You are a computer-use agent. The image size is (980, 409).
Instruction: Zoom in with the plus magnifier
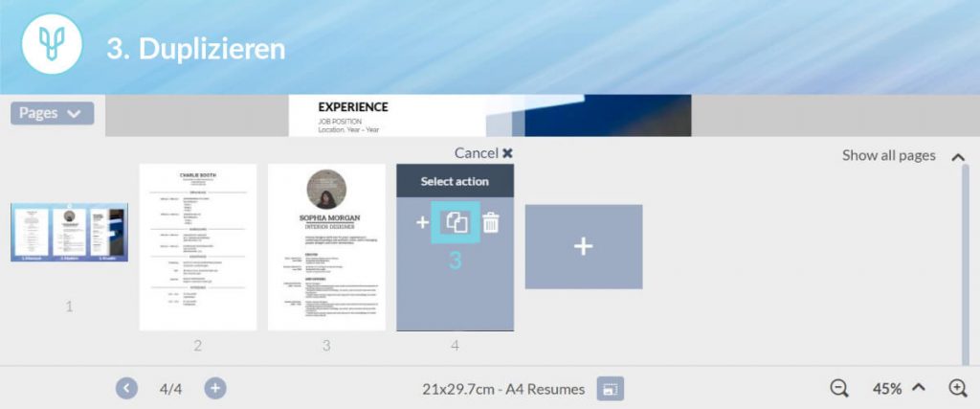957,388
